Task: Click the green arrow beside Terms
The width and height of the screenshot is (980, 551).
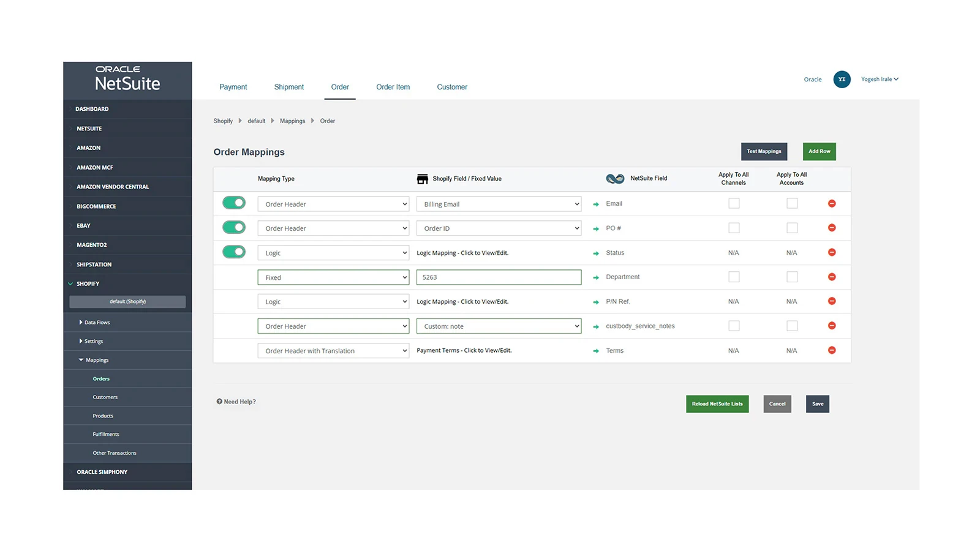Action: (x=596, y=351)
